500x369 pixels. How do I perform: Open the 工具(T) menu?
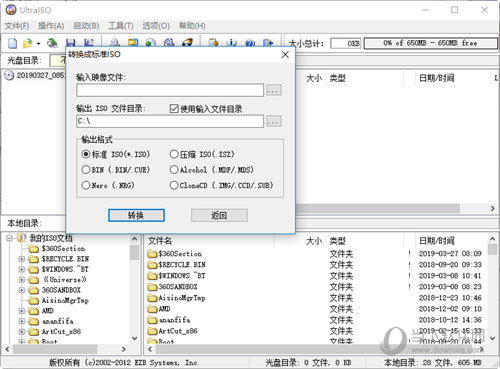click(x=121, y=26)
